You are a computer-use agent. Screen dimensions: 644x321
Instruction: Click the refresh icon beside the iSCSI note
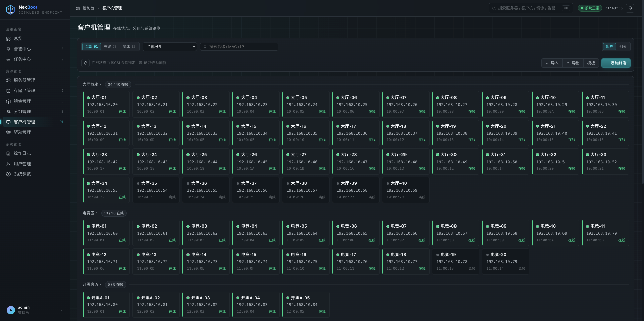(86, 63)
